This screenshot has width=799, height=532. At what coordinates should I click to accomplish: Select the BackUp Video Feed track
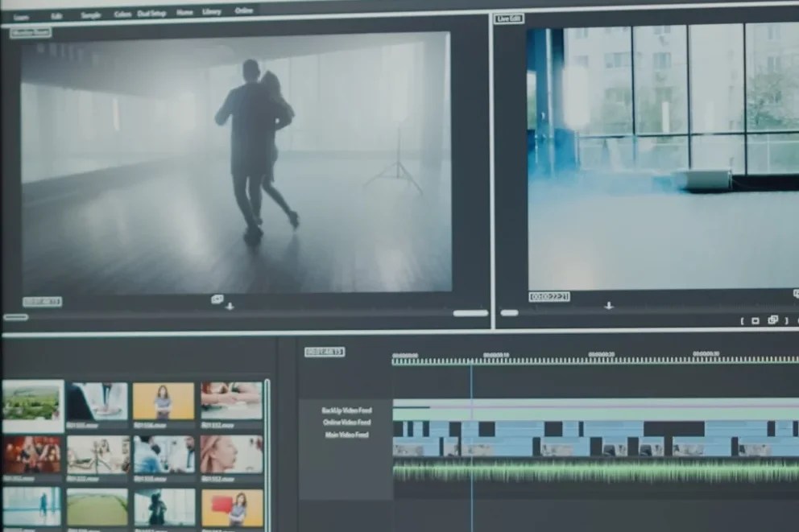click(346, 410)
